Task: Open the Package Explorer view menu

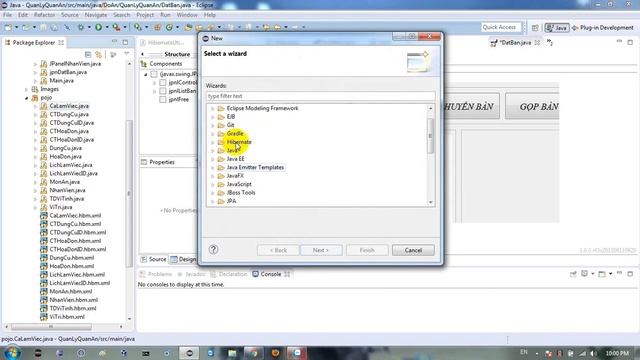Action: click(x=127, y=54)
